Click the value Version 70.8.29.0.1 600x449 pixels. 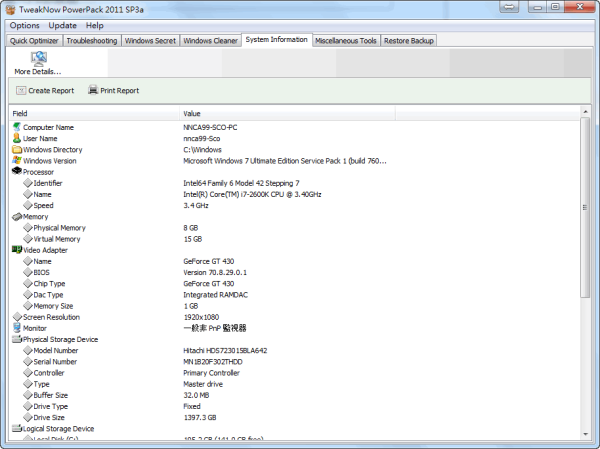tap(215, 272)
